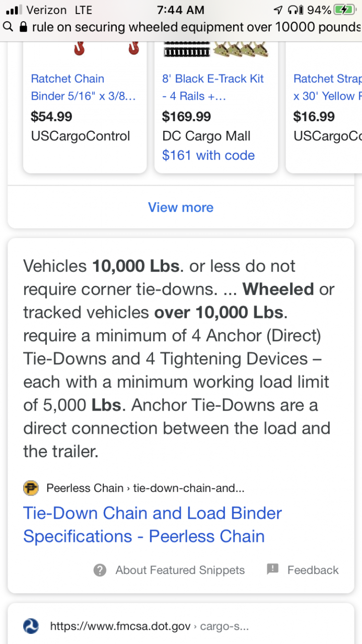Viewport: 362px width, 644px height.
Task: Click the FMCSA DOT site favicon
Action: tap(31, 626)
